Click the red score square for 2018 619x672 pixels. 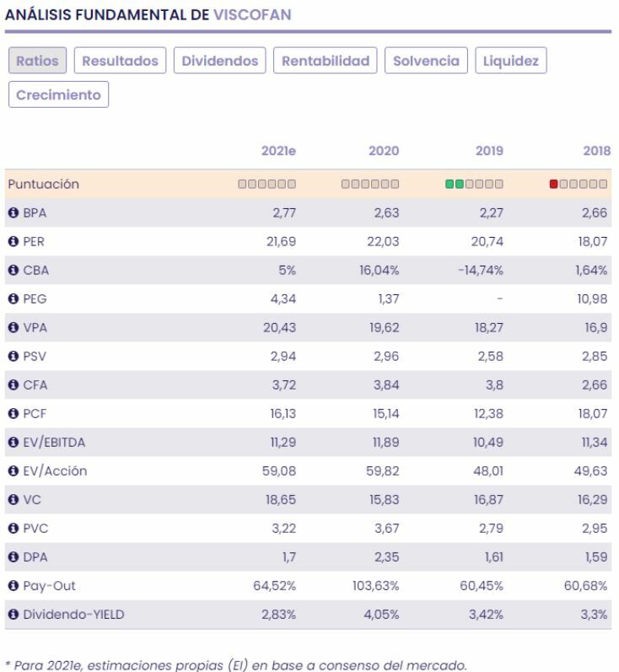click(554, 184)
